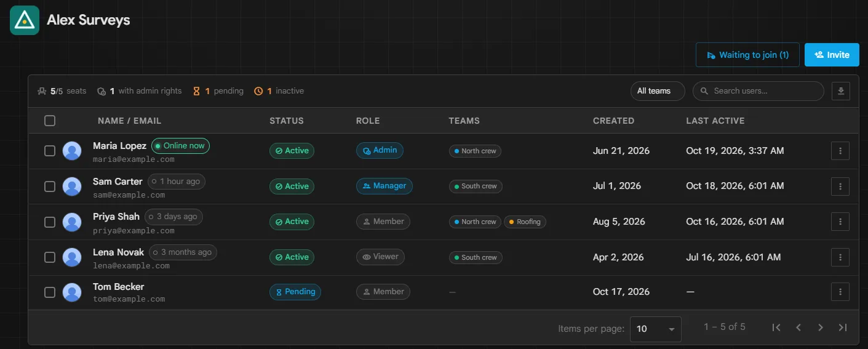Click the email tom@example.com

point(129,299)
